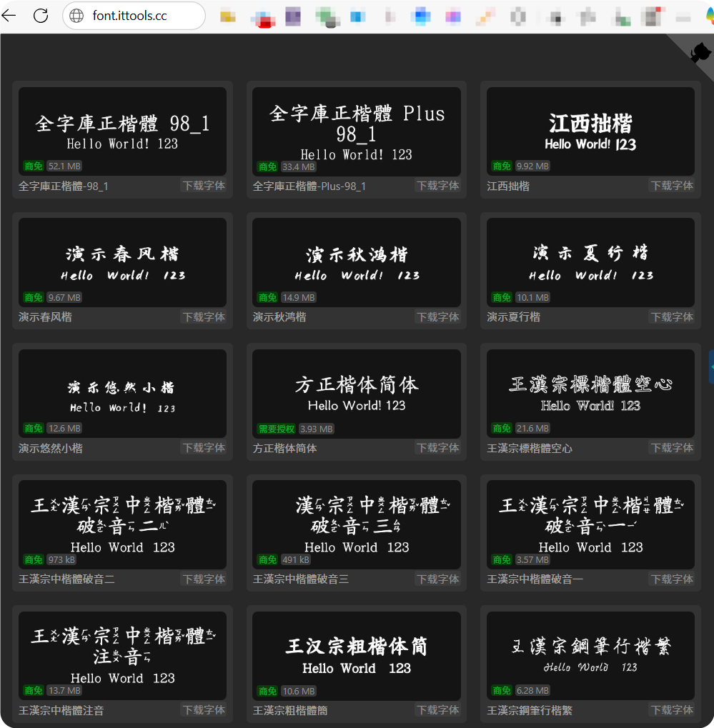714x728 pixels.
Task: Download 王漢宗中楷體破音三 font
Action: pos(437,579)
